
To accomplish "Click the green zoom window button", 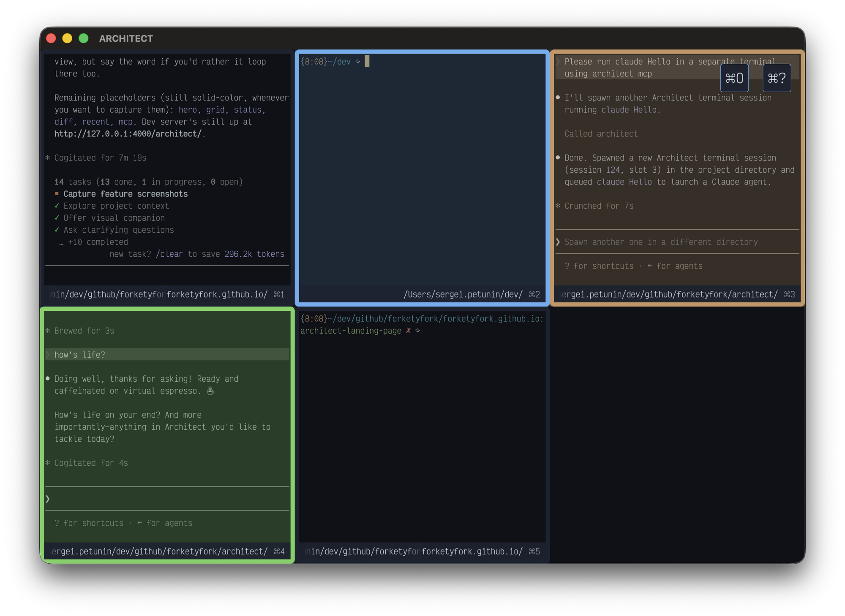I will [x=84, y=38].
